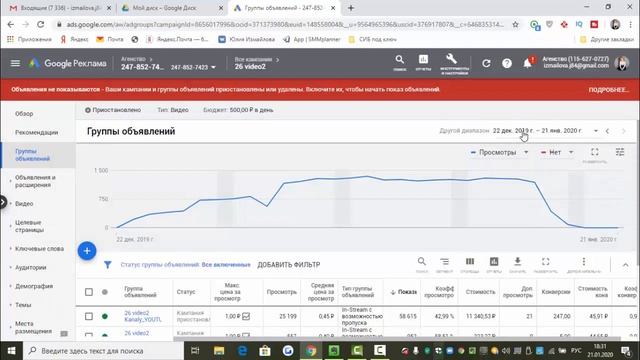Click the table filter funnel icon
Image resolution: width=640 pixels, height=360 pixels.
[107, 264]
